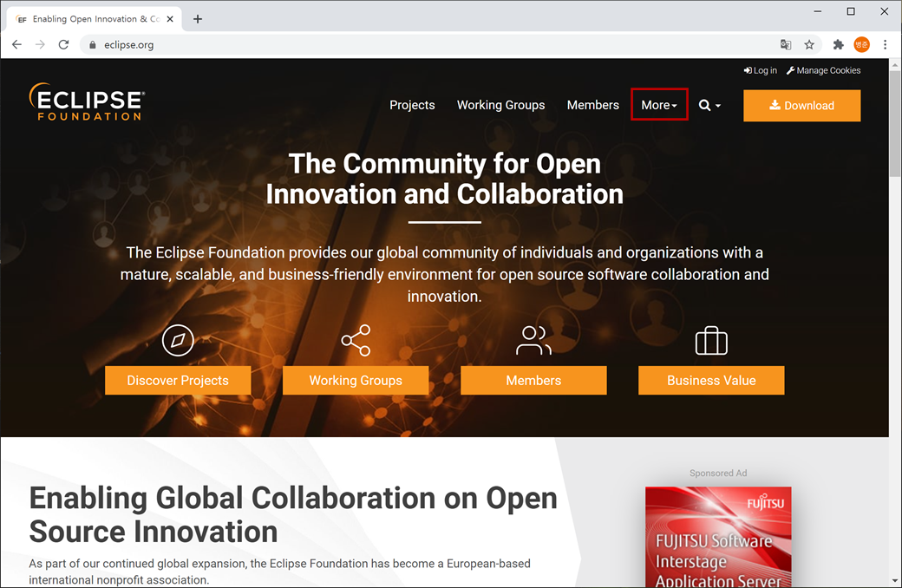Click the Business Value button
Viewport: 902px width, 588px height.
[x=711, y=381]
